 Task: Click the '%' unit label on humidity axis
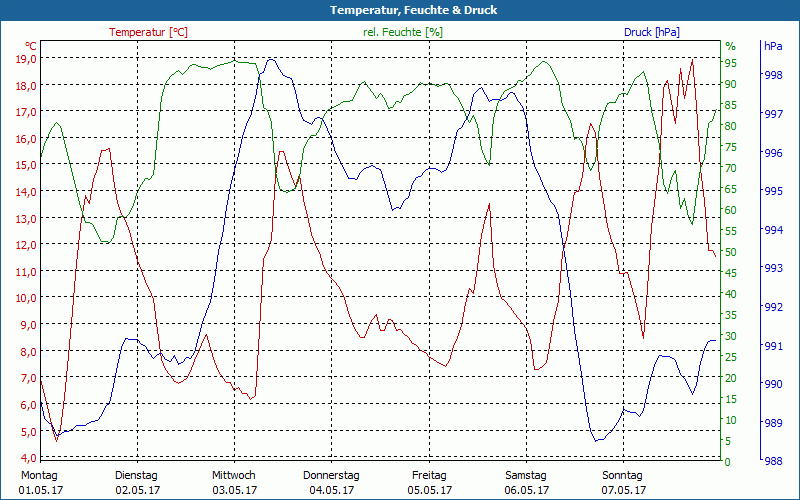pyautogui.click(x=731, y=46)
